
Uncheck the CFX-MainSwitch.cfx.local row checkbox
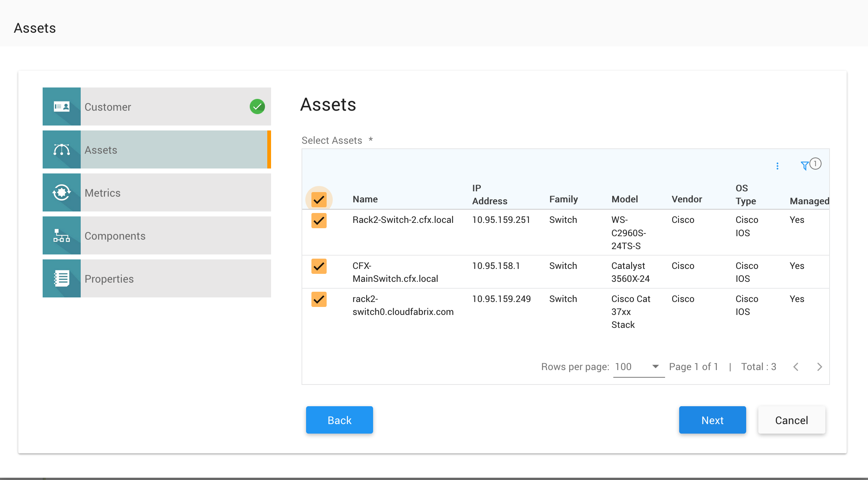coord(319,266)
